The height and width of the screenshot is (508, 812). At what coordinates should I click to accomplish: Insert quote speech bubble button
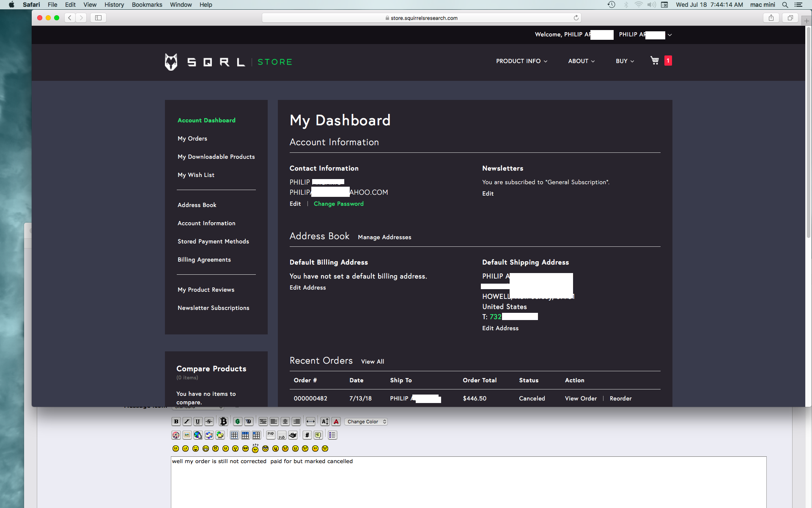318,435
